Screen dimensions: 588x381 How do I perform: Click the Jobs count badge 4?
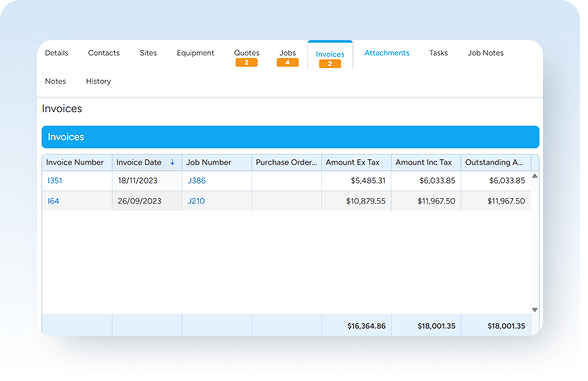(288, 63)
